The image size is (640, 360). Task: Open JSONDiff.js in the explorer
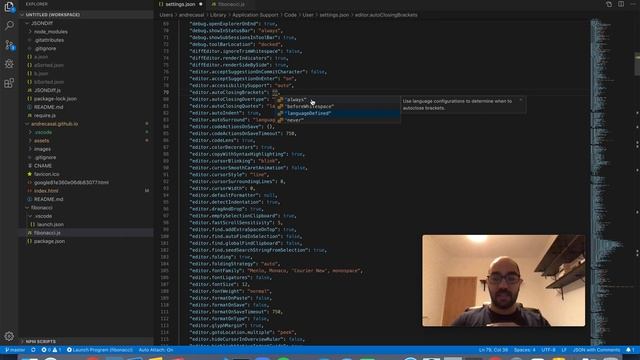pyautogui.click(x=47, y=90)
